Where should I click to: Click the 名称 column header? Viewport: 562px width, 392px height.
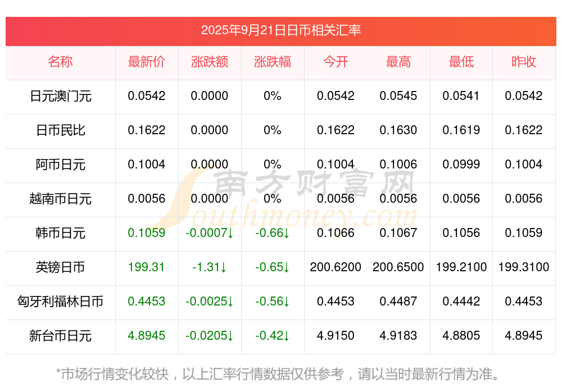(60, 62)
